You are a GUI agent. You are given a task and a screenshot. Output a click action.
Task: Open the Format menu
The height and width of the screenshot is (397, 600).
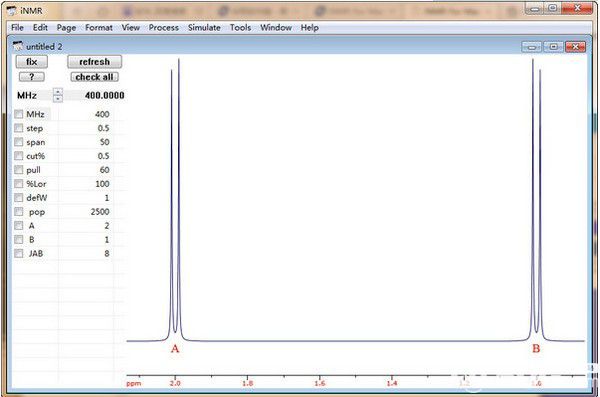click(x=99, y=28)
